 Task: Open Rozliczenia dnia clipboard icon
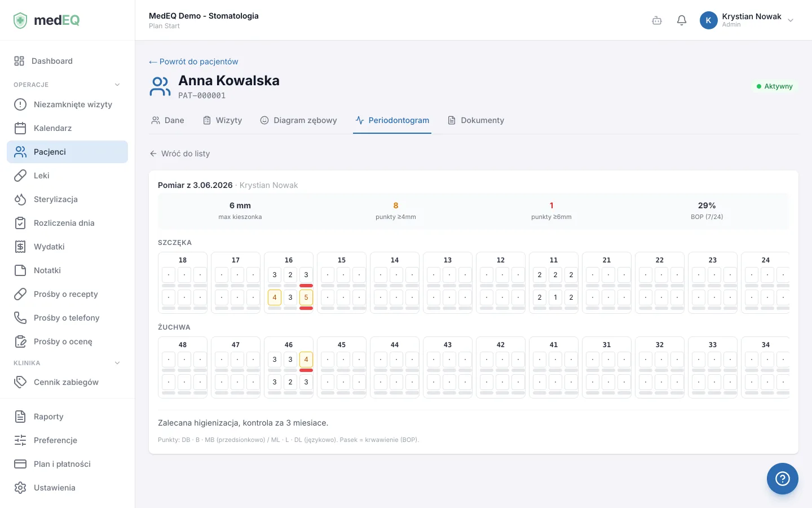pos(20,223)
